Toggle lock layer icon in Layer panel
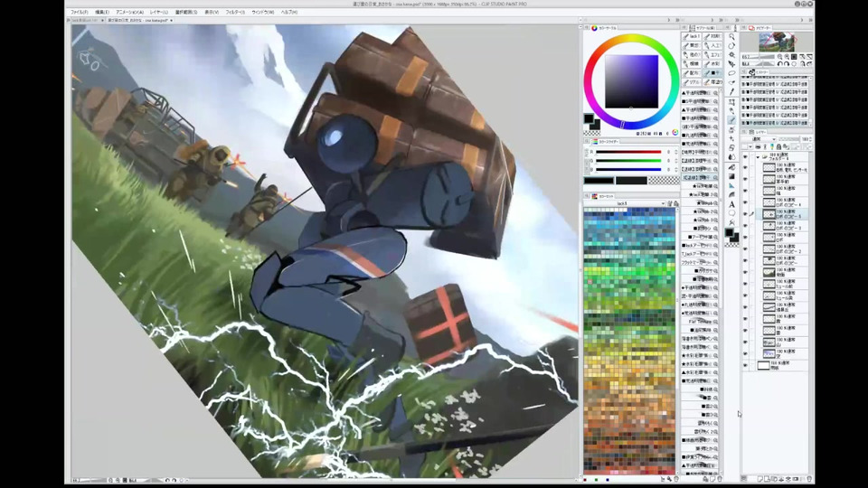The width and height of the screenshot is (868, 488). point(778,146)
